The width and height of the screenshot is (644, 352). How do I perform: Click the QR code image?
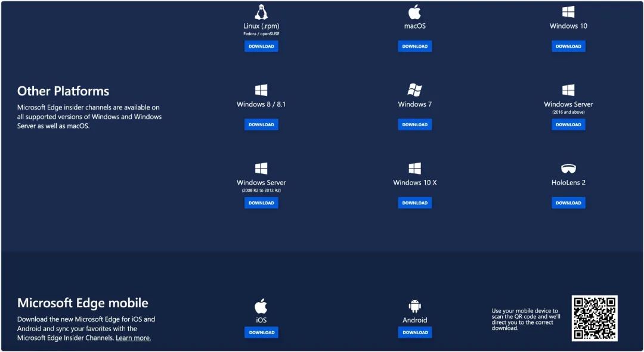pyautogui.click(x=595, y=319)
